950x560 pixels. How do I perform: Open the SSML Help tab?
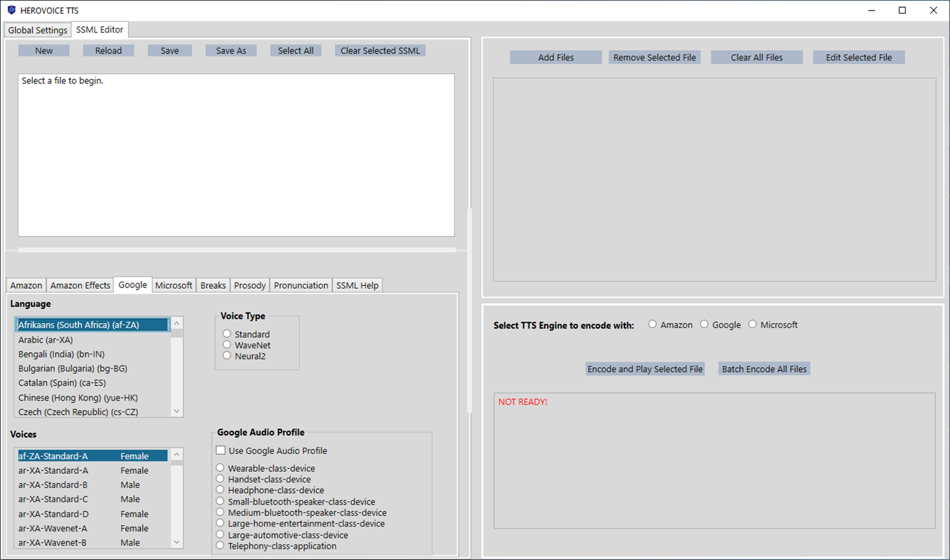coord(357,285)
